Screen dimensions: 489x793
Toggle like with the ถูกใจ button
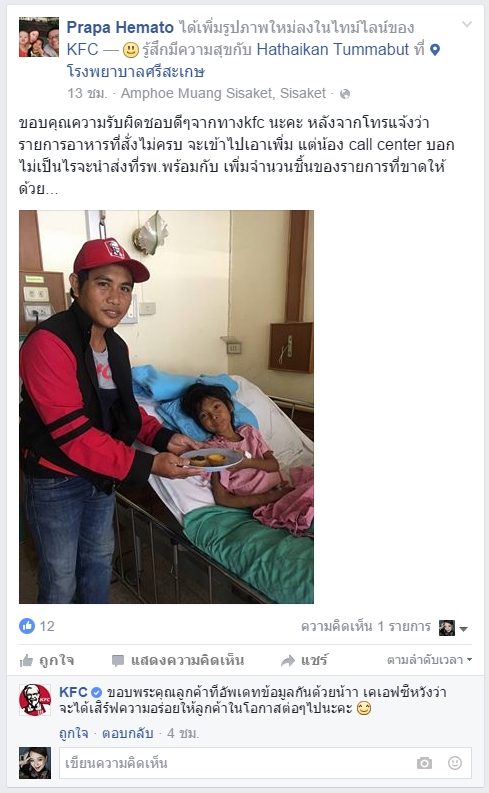(47, 660)
